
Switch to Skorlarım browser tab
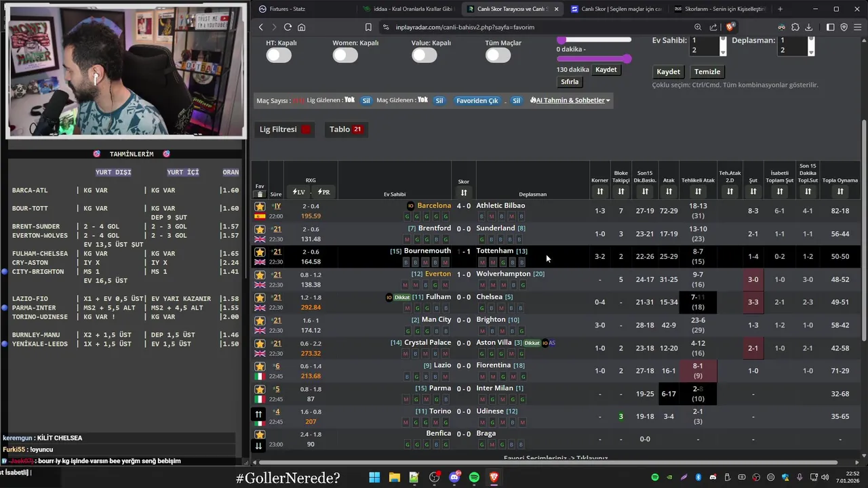[719, 9]
